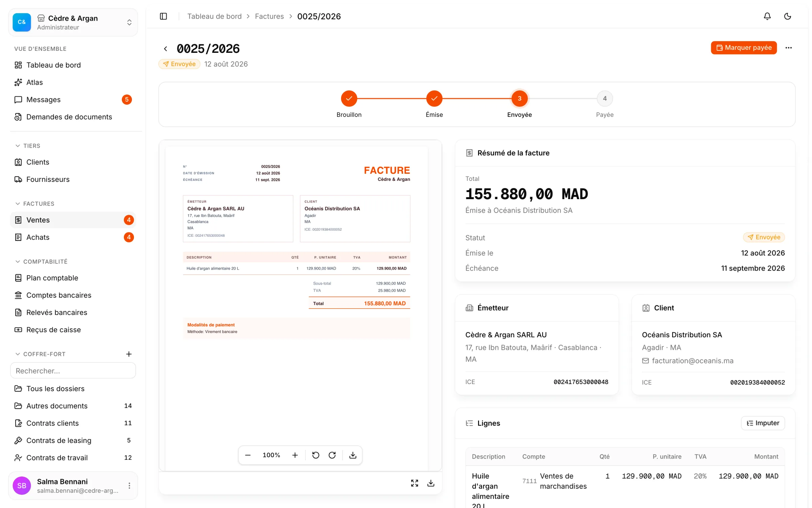Expand invoice preview to fullscreen
The image size is (812, 508).
click(x=414, y=483)
